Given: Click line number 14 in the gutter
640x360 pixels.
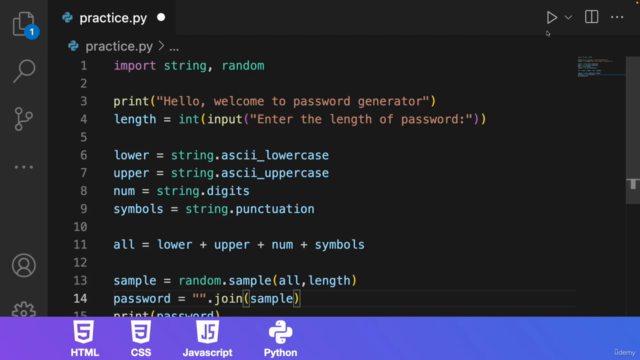Looking at the screenshot, I should 80,298.
